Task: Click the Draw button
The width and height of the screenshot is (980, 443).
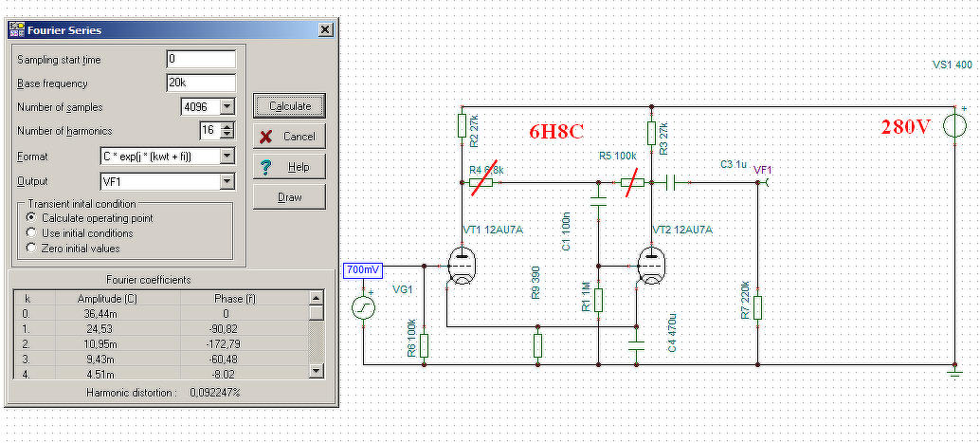Action: point(289,197)
